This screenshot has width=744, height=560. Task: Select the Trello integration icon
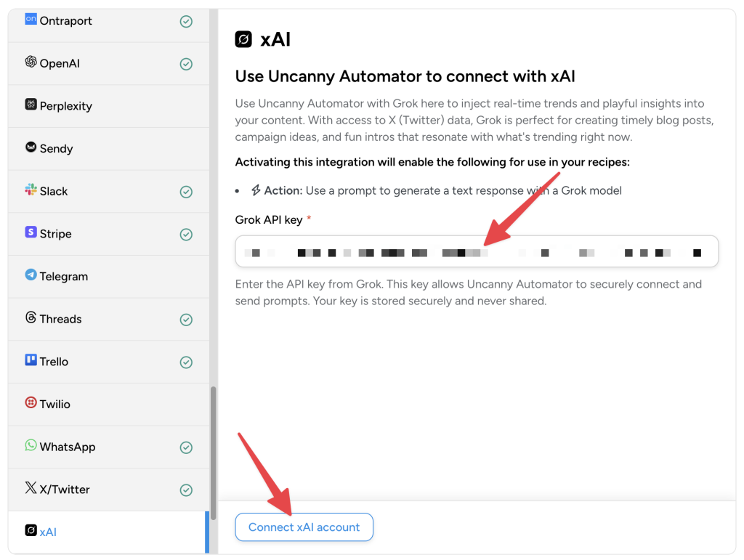(31, 362)
